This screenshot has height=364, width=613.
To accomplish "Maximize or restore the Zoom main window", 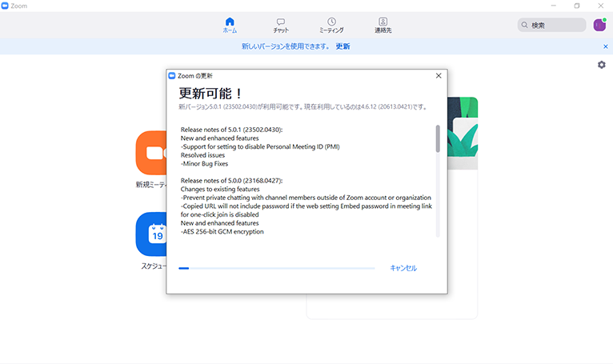I will pos(577,6).
